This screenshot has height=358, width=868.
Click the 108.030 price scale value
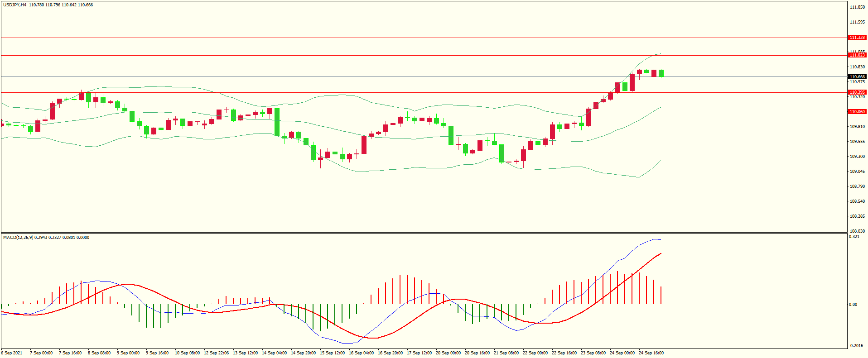pos(857,231)
